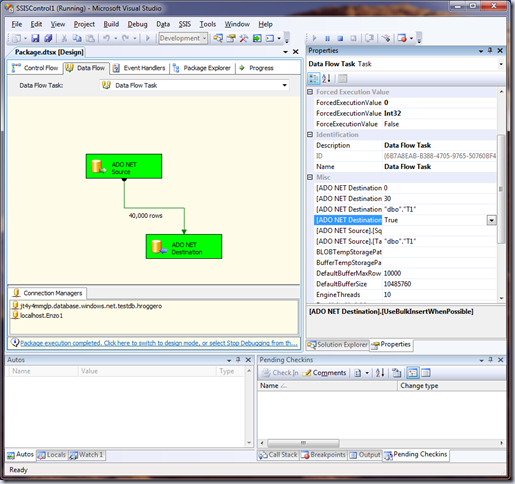Click the Property Pages icon in Properties

tap(343, 79)
